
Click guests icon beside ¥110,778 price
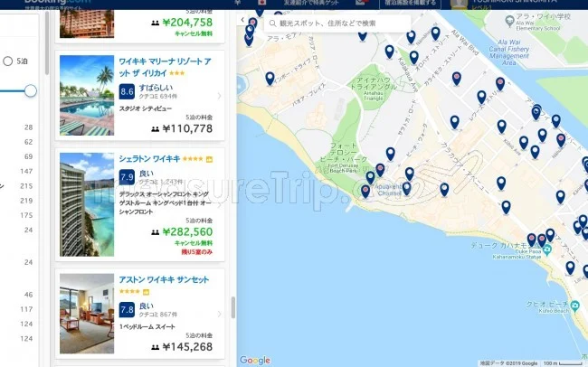tap(156, 129)
